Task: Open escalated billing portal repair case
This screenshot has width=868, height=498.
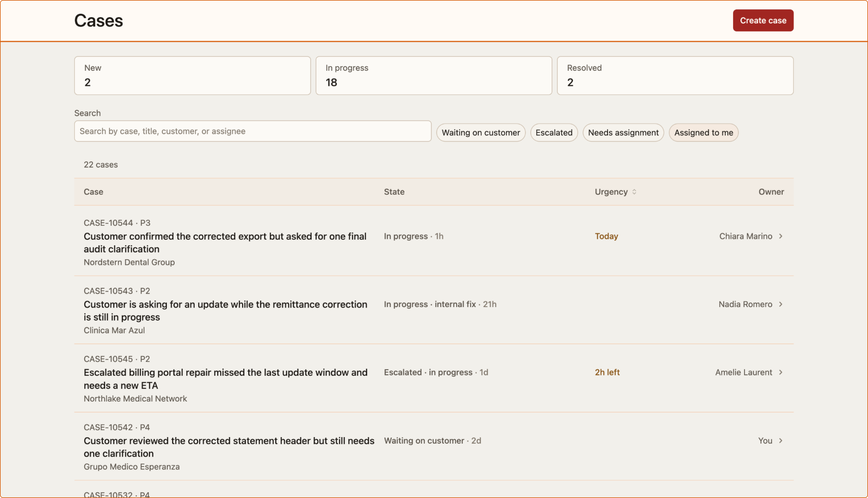Action: click(226, 379)
